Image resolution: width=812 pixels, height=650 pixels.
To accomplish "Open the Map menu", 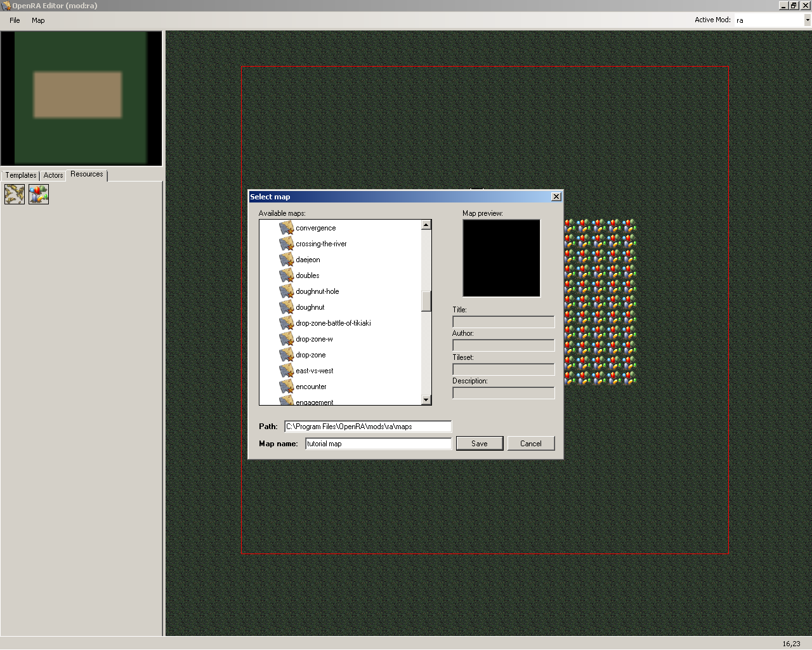I will (38, 20).
